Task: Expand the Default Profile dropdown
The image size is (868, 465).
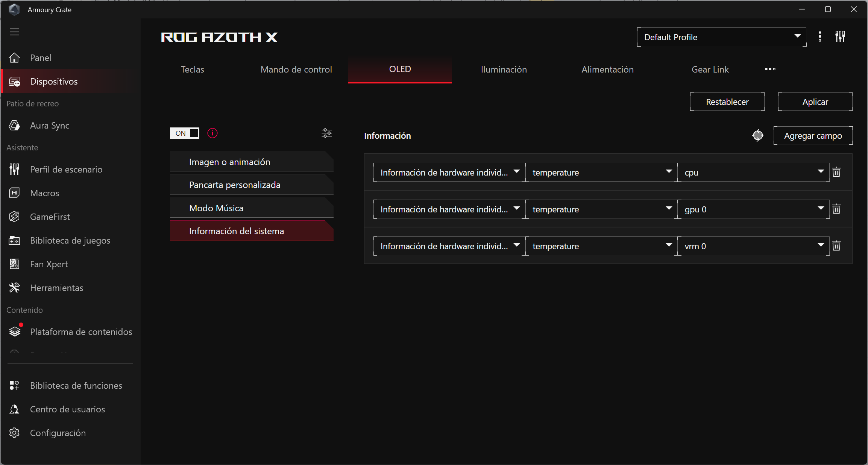Action: tap(722, 37)
